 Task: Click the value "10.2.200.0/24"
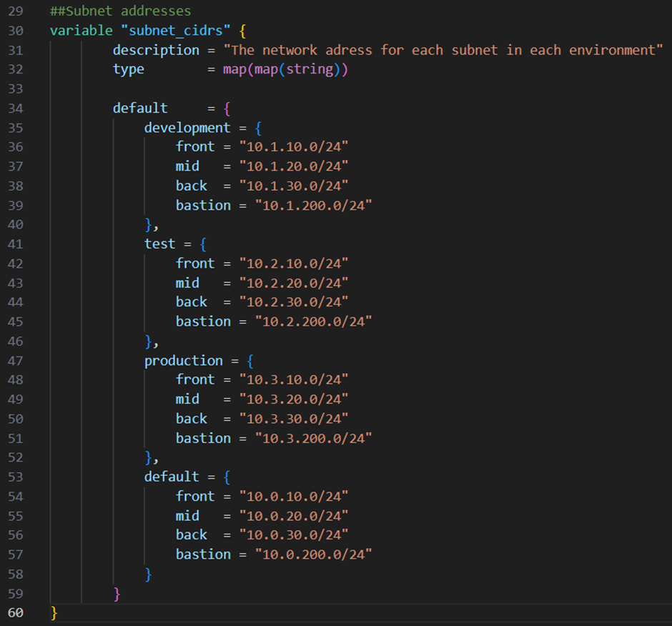point(313,322)
